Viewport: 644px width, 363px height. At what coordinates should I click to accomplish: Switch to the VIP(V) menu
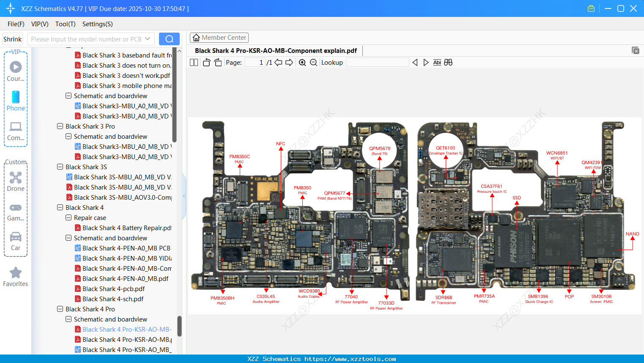(39, 24)
